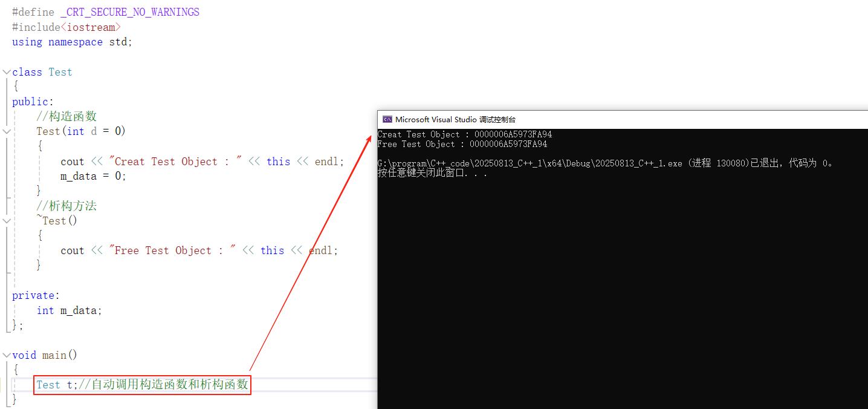Click the Test(int d = 0) constructor signature

[81, 131]
